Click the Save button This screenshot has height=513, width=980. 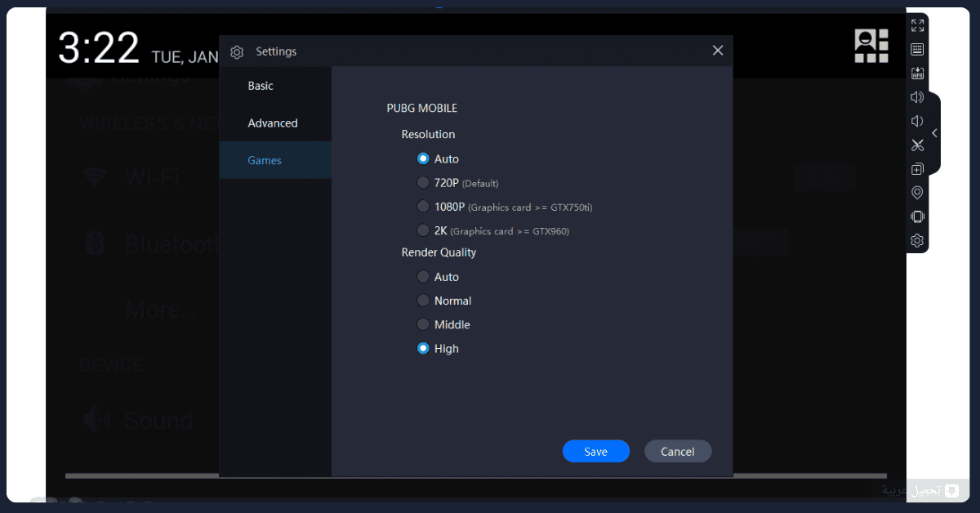[596, 452]
